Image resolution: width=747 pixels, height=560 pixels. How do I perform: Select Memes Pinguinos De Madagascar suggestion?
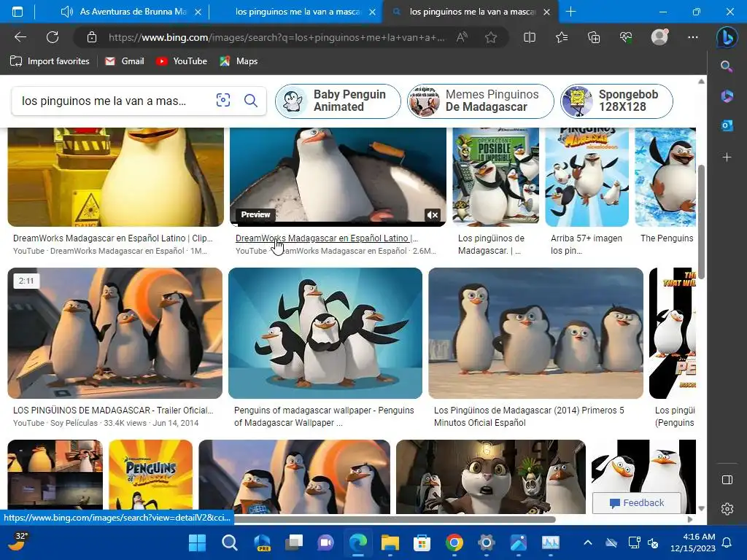click(x=480, y=101)
